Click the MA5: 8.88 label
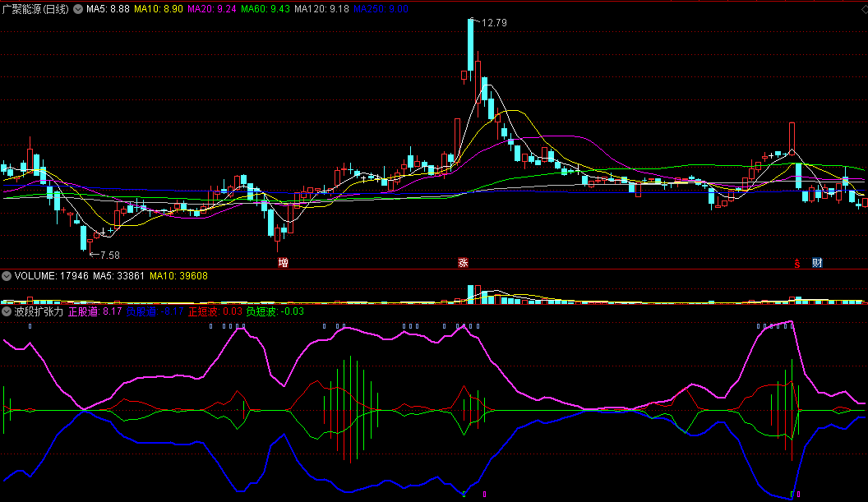 pos(108,9)
